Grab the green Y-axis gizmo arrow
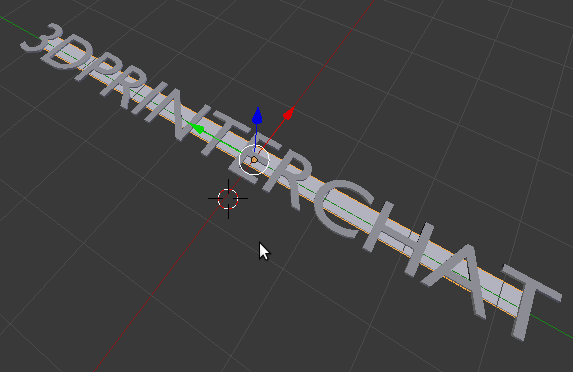This screenshot has height=372, width=573. [x=198, y=128]
